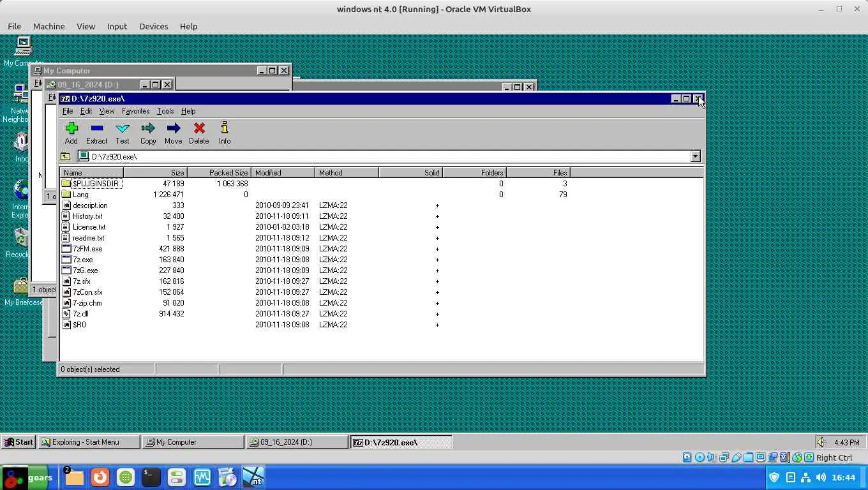Select the 7zCon.sfx file
Screen dimensions: 868x490
(87, 292)
